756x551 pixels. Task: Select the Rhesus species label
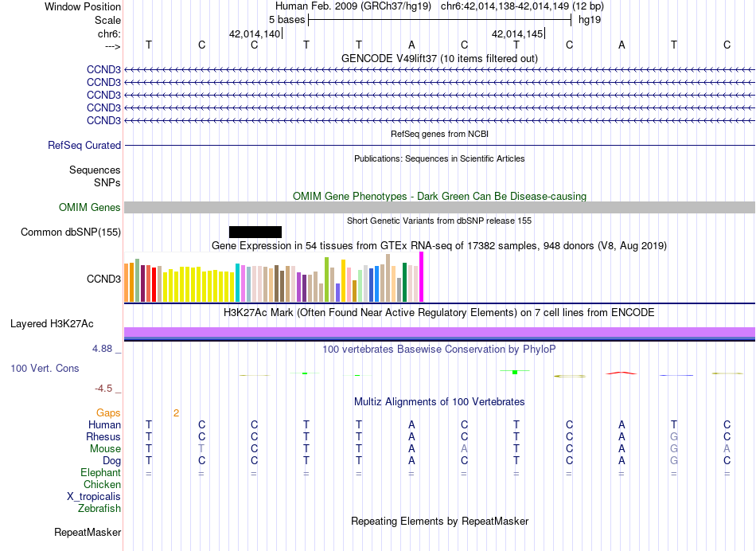coord(103,436)
